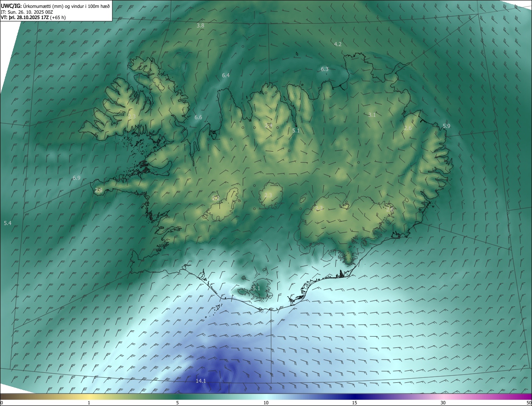Click the 4.2 value label

[x=338, y=44]
